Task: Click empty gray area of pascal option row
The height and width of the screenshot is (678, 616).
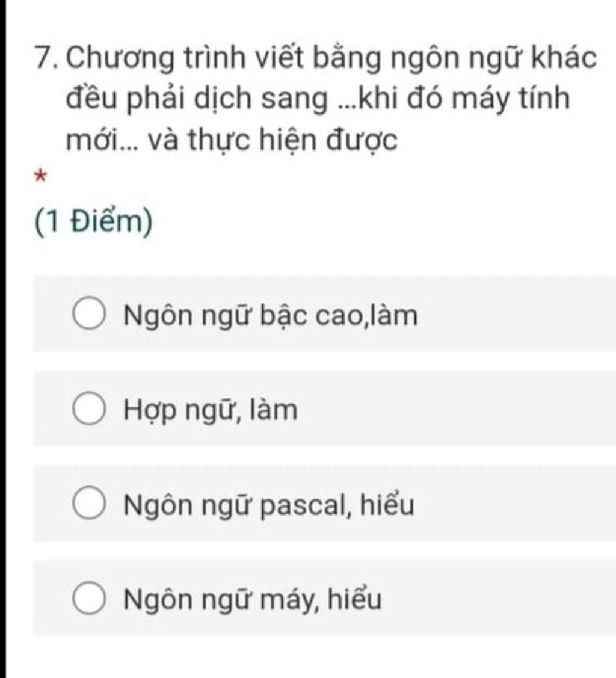Action: click(x=514, y=504)
